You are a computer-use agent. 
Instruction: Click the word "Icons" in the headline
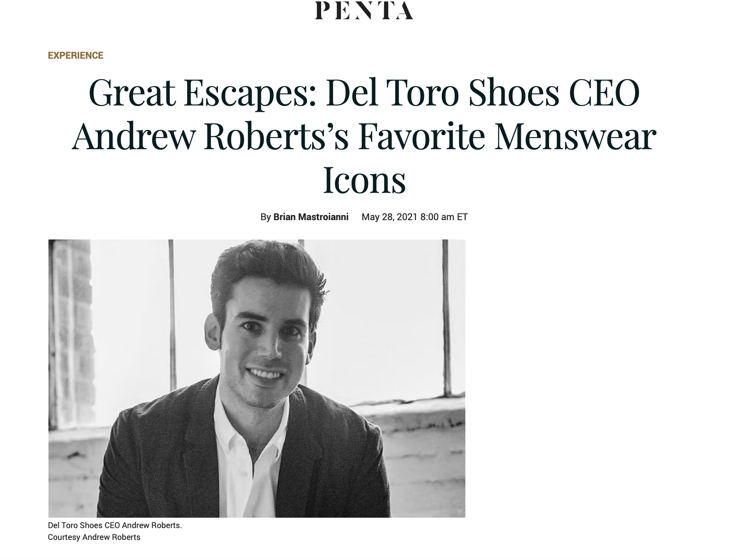pos(364,180)
